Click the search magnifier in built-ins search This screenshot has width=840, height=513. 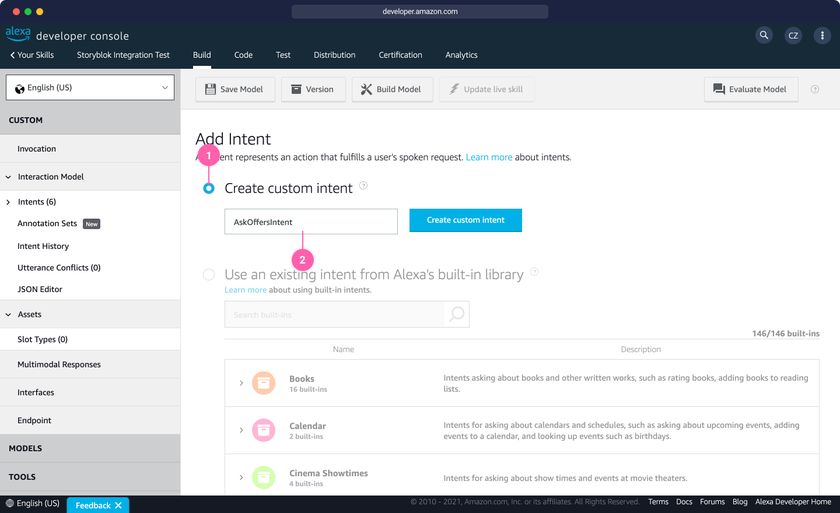coord(456,314)
